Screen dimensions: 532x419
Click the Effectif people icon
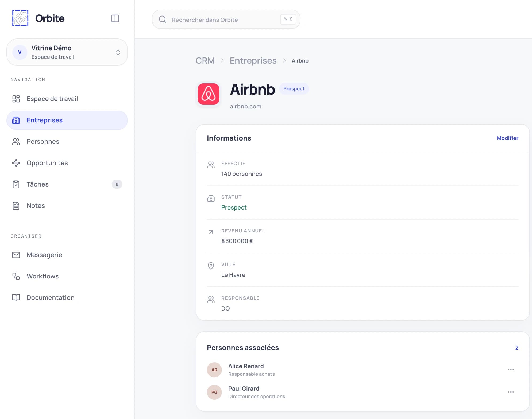pyautogui.click(x=211, y=165)
